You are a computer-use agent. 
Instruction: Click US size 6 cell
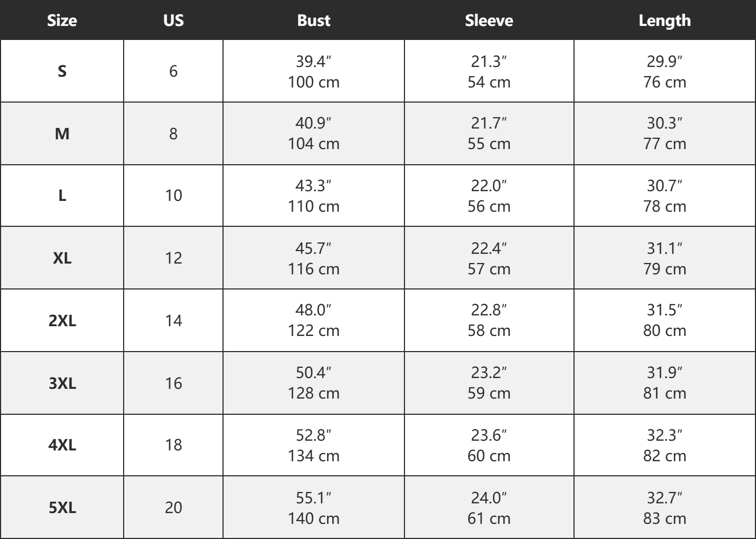(x=173, y=71)
